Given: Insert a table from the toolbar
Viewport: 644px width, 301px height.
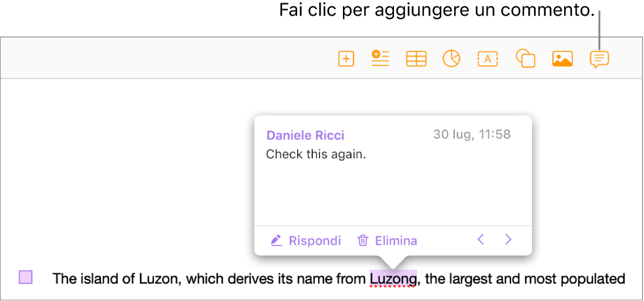Looking at the screenshot, I should tap(416, 59).
